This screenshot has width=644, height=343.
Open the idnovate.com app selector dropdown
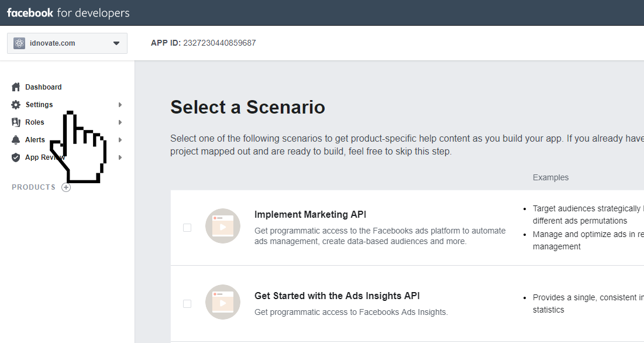116,43
